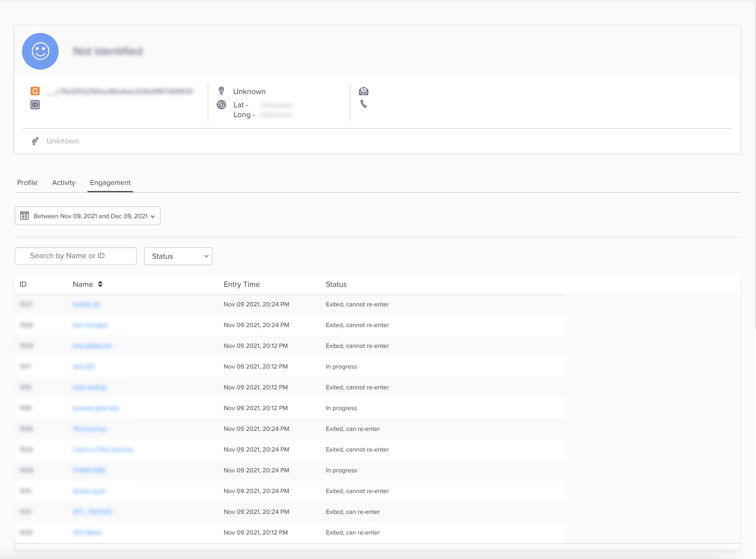Click the calendar icon in date picker
This screenshot has width=756, height=559.
click(x=24, y=216)
